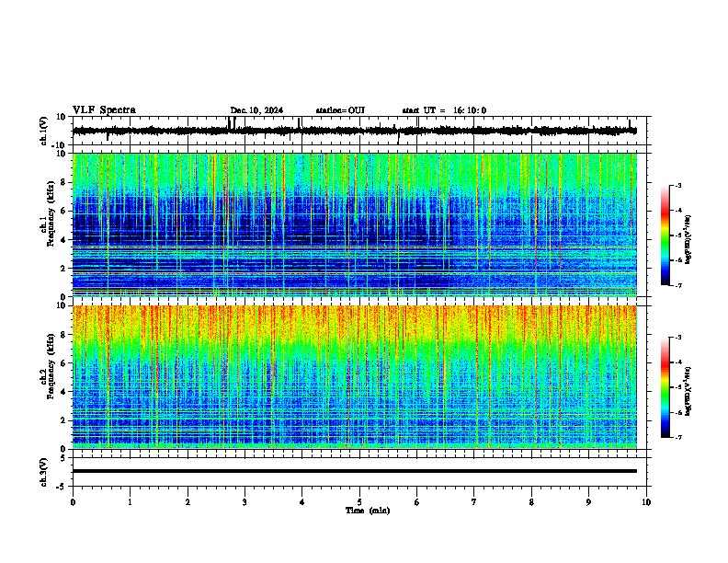Click the "ch.3(V)" axis label
This screenshot has height=563, width=728.
pos(44,472)
